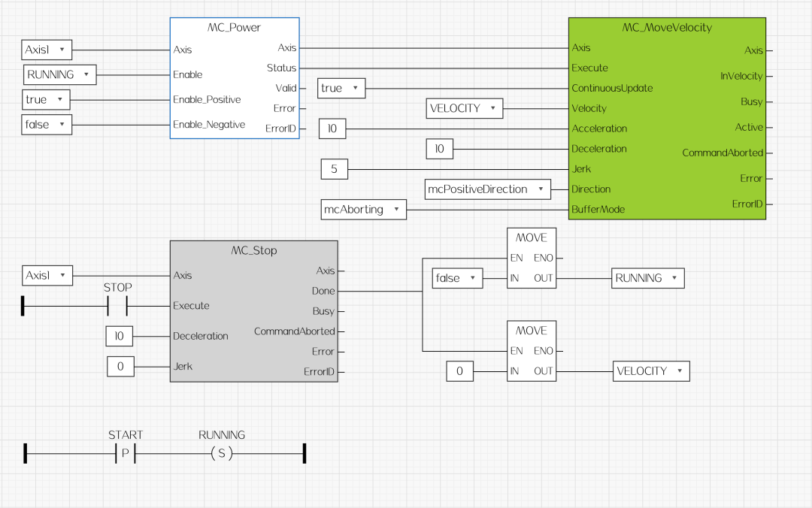Click MC_MoveVelocity Execute input pin
This screenshot has height=508, width=812.
click(x=589, y=68)
